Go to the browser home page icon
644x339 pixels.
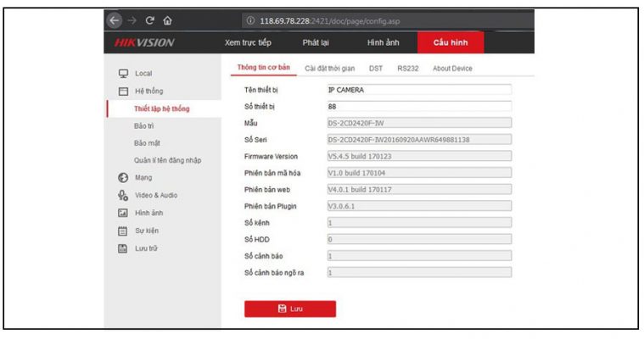click(x=167, y=20)
